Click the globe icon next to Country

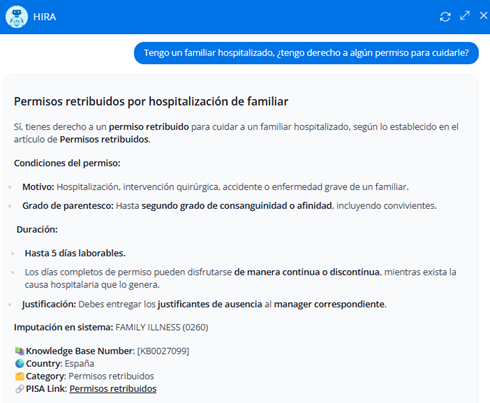20,363
